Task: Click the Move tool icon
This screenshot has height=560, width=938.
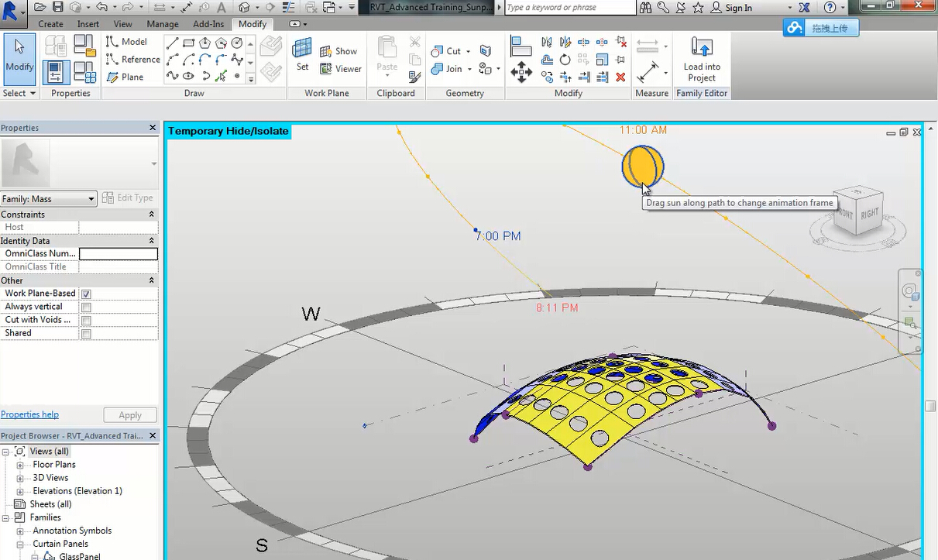Action: pyautogui.click(x=521, y=74)
